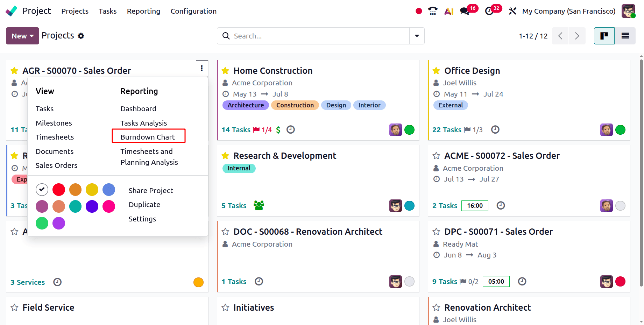Unfavorite the Research & Development star
The image size is (644, 325).
pyautogui.click(x=225, y=156)
